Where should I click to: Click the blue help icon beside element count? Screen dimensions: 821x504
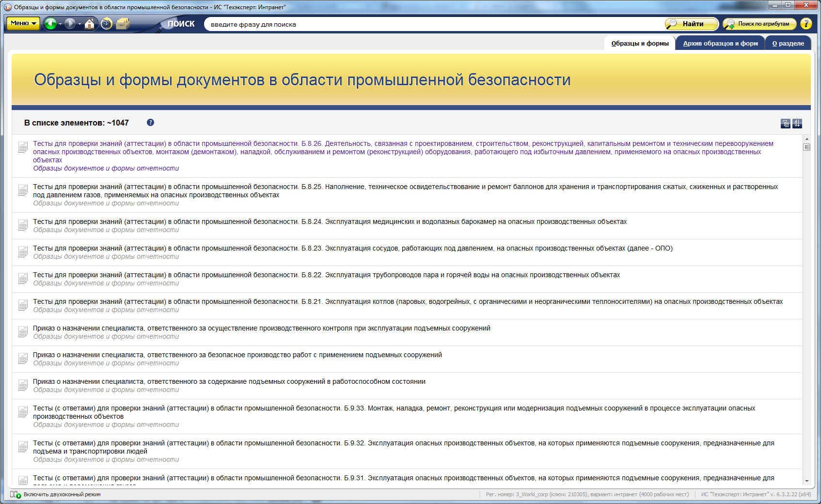[150, 123]
